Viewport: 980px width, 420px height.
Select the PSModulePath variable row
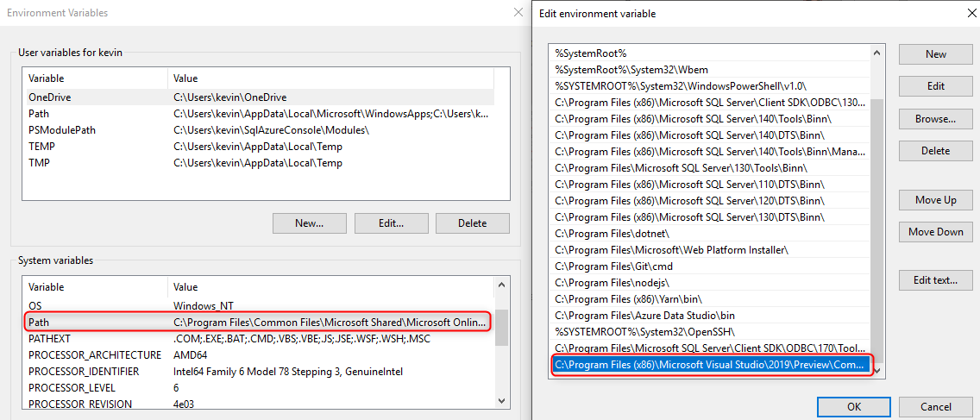(x=258, y=130)
